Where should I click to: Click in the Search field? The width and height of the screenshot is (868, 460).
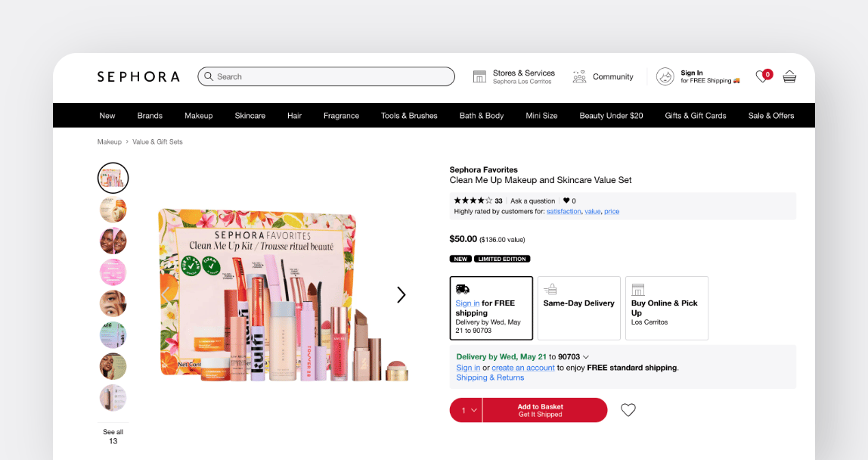tap(327, 76)
